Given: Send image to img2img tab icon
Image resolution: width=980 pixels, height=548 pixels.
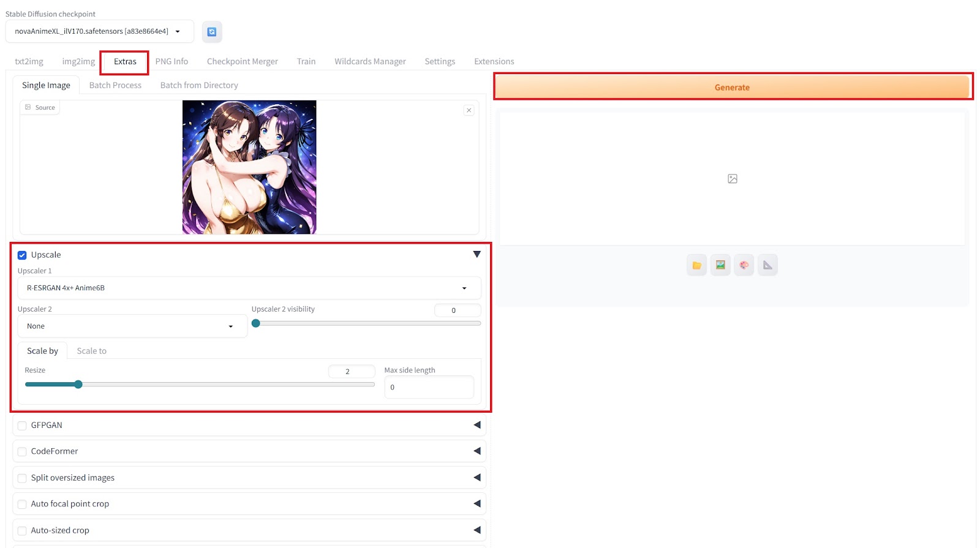Looking at the screenshot, I should pos(720,265).
